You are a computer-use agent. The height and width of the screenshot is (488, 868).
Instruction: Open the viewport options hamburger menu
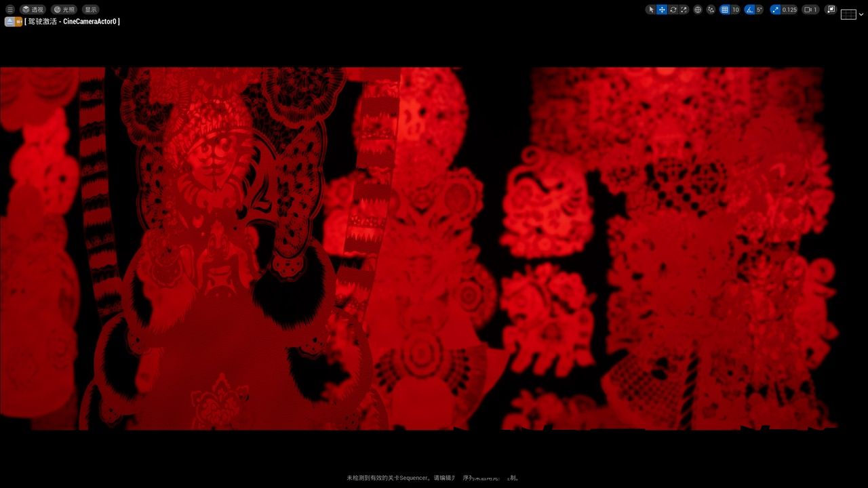pyautogui.click(x=10, y=9)
